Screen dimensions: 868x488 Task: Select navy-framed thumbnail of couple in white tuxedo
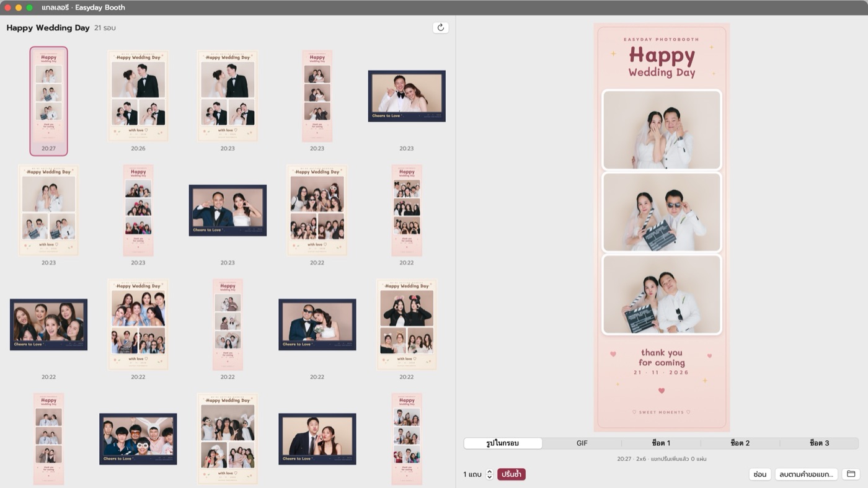point(407,96)
